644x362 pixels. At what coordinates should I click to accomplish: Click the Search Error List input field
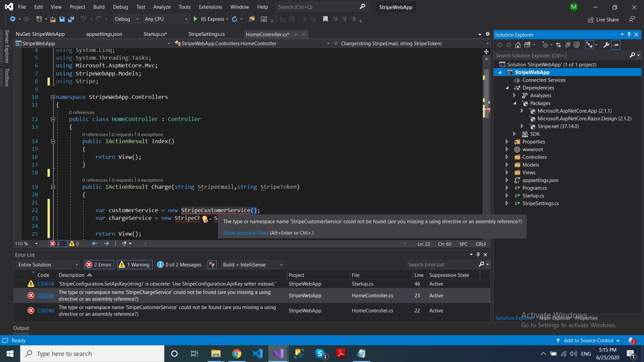click(442, 265)
